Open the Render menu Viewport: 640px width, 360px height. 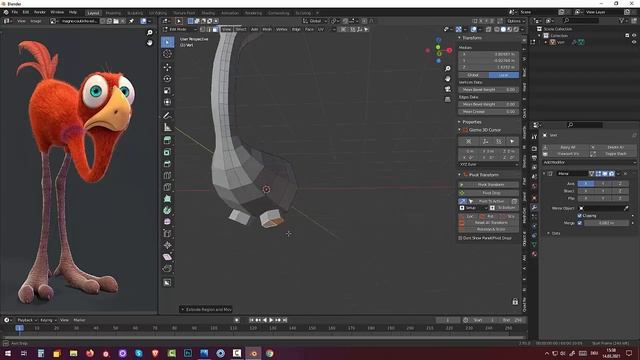click(x=40, y=12)
